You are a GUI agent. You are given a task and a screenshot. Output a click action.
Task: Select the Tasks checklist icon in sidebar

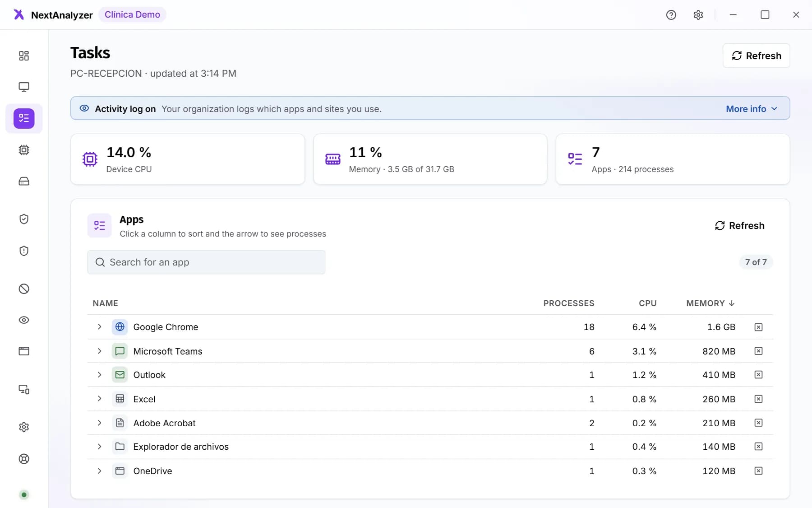click(x=24, y=118)
